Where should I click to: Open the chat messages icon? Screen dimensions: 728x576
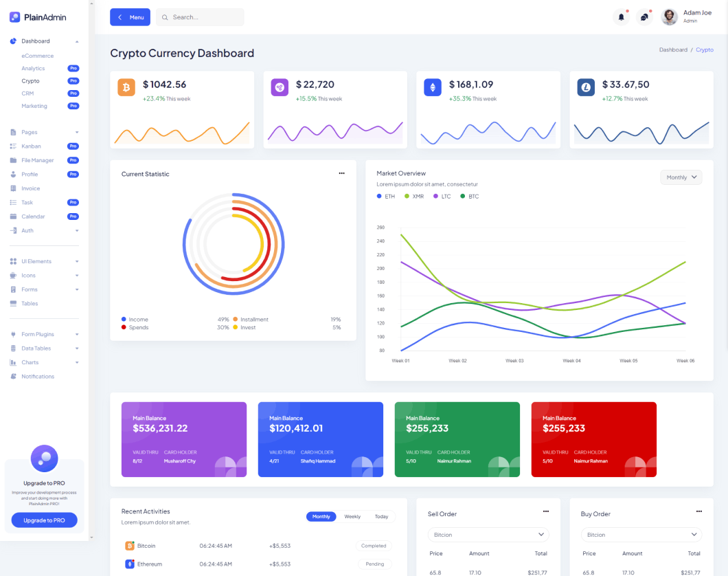pyautogui.click(x=644, y=17)
